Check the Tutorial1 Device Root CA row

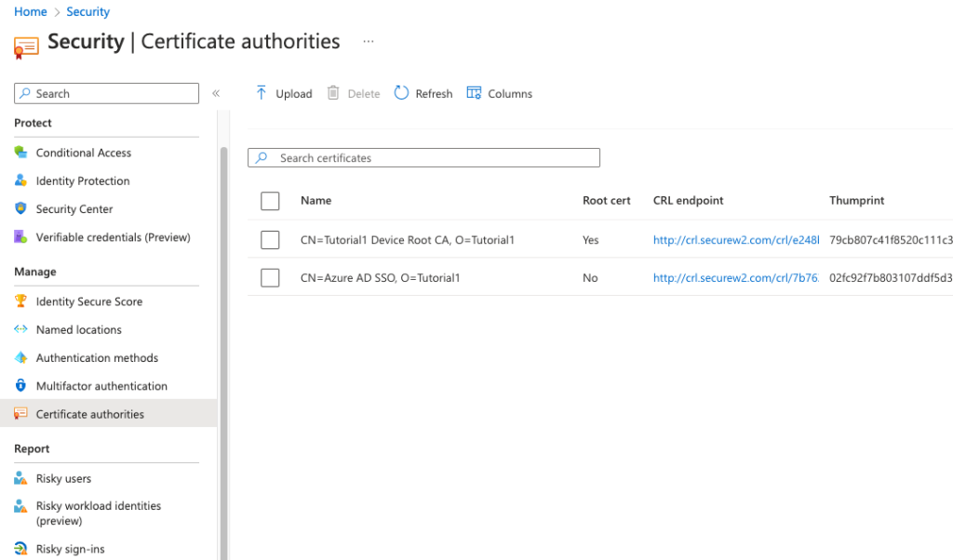(270, 240)
